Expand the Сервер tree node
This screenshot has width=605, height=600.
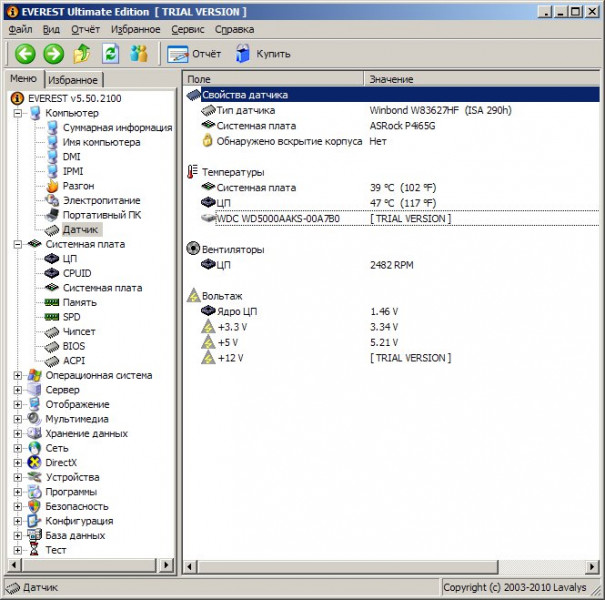(17, 390)
